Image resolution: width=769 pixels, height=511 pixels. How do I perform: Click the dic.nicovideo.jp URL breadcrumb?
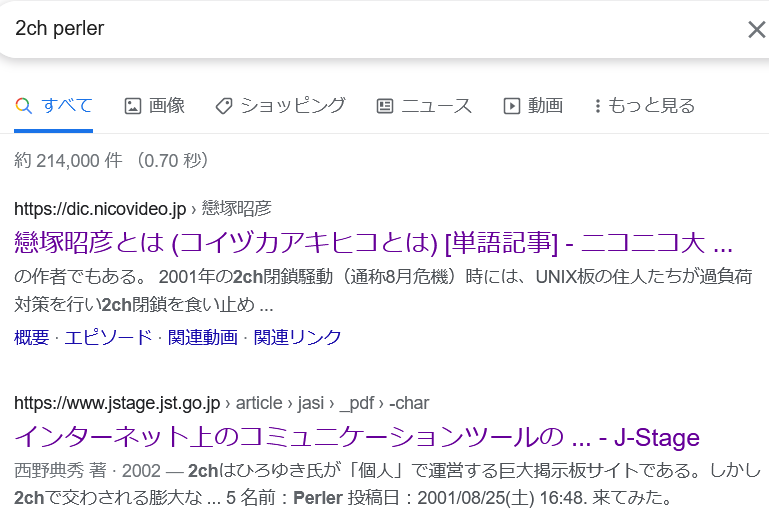[x=142, y=209]
